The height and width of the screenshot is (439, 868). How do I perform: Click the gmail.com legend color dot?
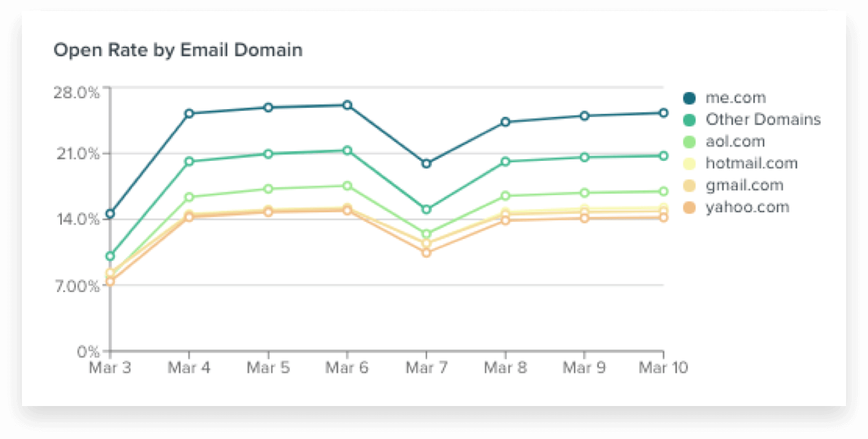(691, 185)
